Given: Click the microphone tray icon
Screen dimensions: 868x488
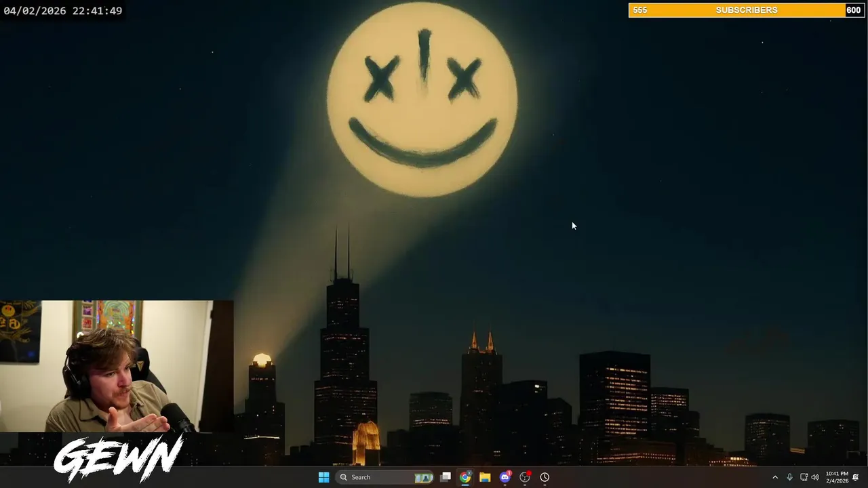Looking at the screenshot, I should tap(789, 477).
